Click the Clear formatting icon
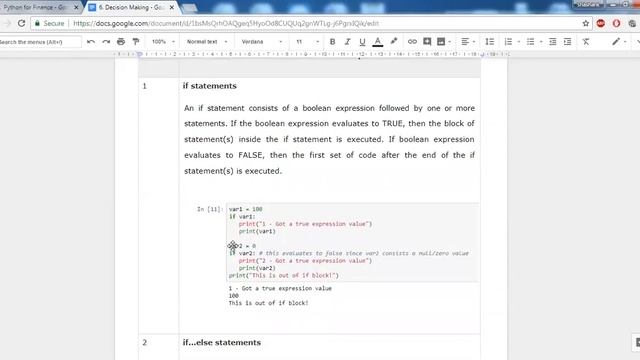 [x=586, y=42]
